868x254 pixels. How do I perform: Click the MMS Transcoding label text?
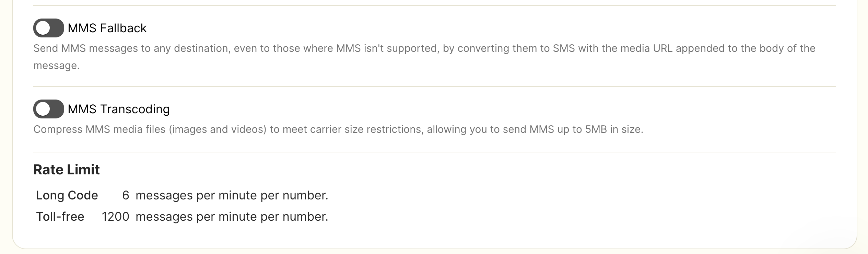click(119, 109)
